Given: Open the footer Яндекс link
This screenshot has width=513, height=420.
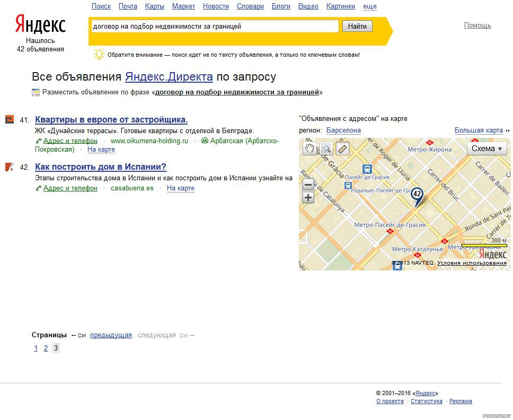Looking at the screenshot, I should pyautogui.click(x=426, y=393).
